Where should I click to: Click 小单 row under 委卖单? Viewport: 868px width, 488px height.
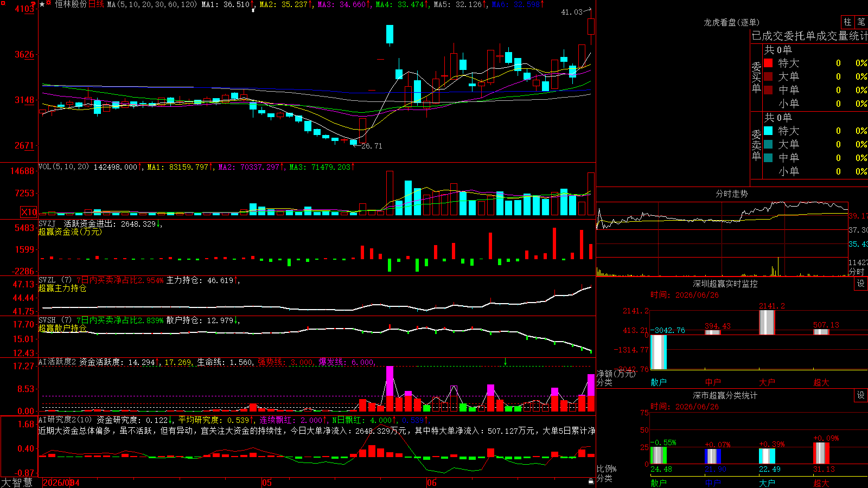pos(815,171)
